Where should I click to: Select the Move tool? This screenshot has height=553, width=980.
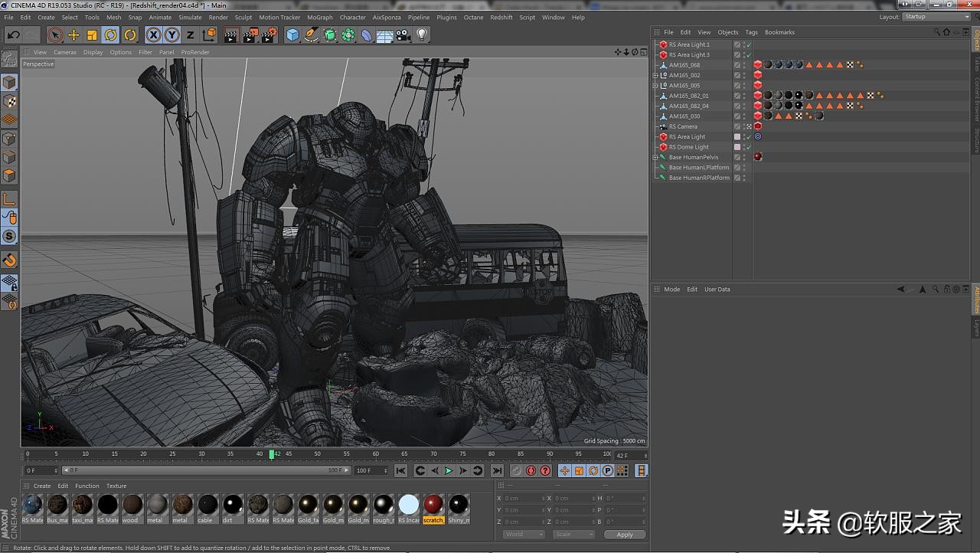(x=73, y=34)
